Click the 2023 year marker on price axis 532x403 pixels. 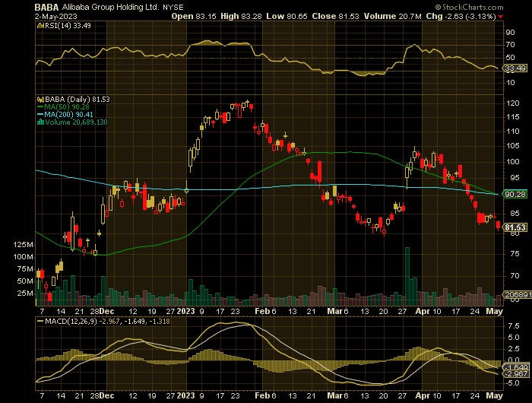187,311
